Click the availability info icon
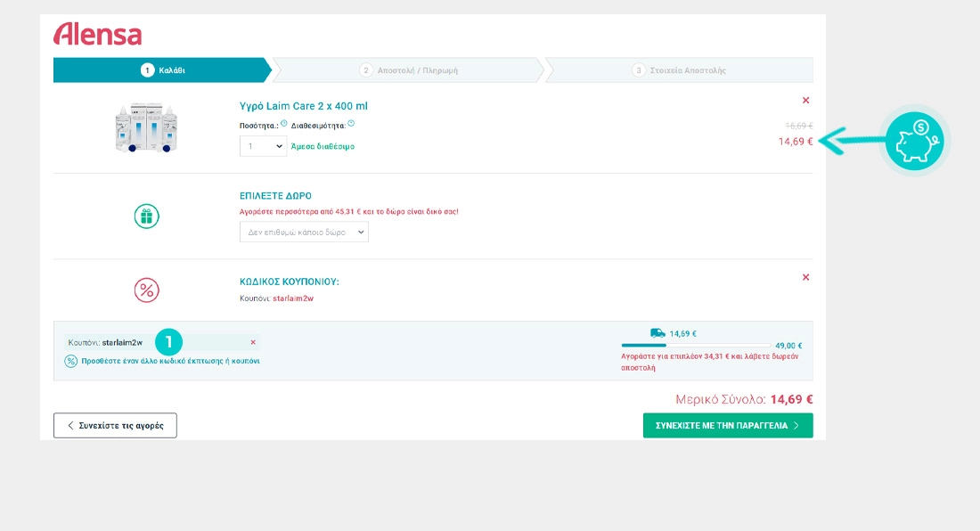This screenshot has height=531, width=980. point(351,124)
